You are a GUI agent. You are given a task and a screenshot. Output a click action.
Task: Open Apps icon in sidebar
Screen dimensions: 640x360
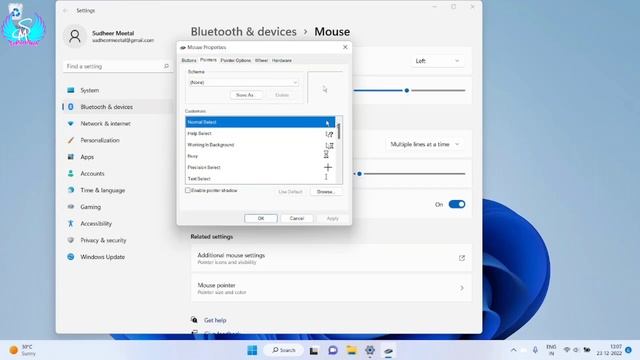coord(71,157)
